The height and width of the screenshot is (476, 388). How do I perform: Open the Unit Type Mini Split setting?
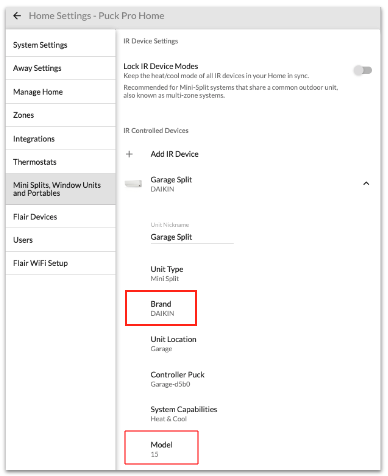click(x=167, y=273)
